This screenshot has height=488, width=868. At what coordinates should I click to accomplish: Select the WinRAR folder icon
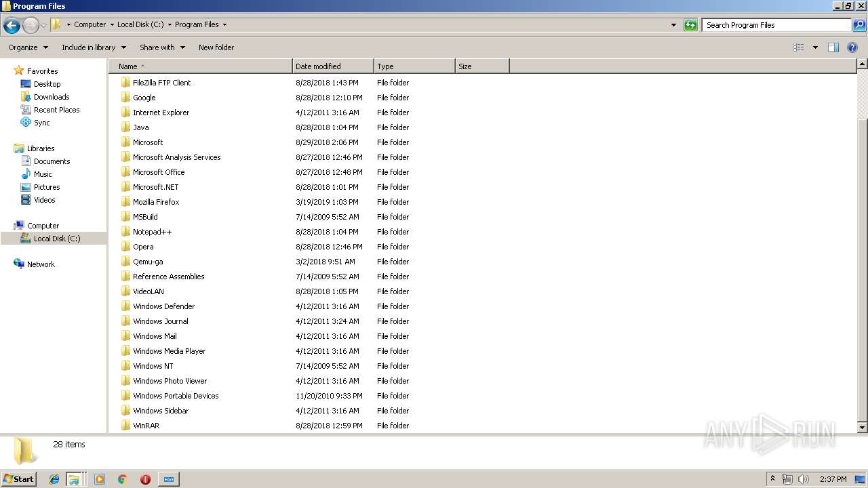125,426
